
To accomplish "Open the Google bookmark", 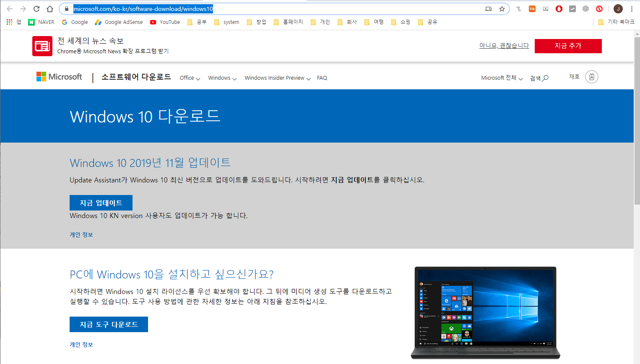I will click(x=75, y=22).
